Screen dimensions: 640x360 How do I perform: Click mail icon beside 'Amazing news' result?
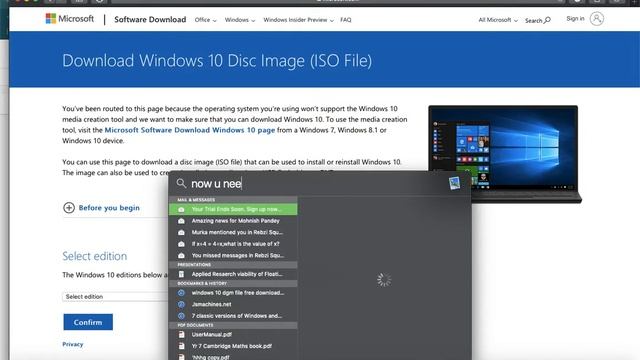coord(181,221)
